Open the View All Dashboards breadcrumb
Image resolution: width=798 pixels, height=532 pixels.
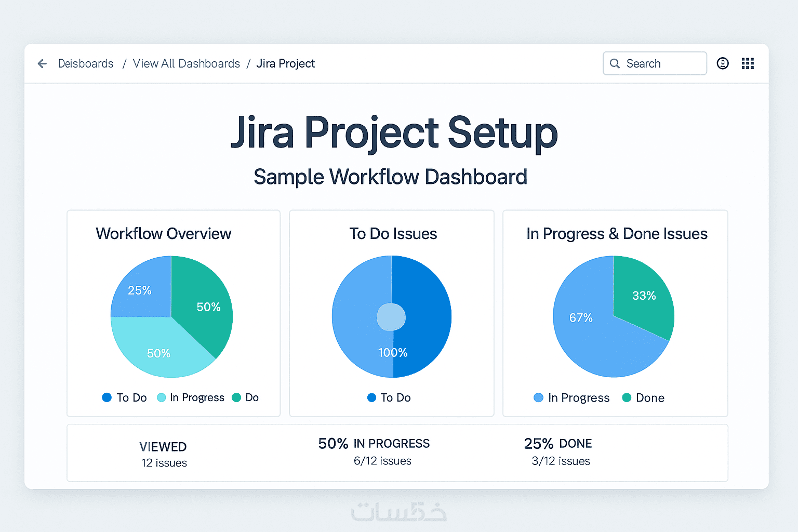click(x=187, y=63)
